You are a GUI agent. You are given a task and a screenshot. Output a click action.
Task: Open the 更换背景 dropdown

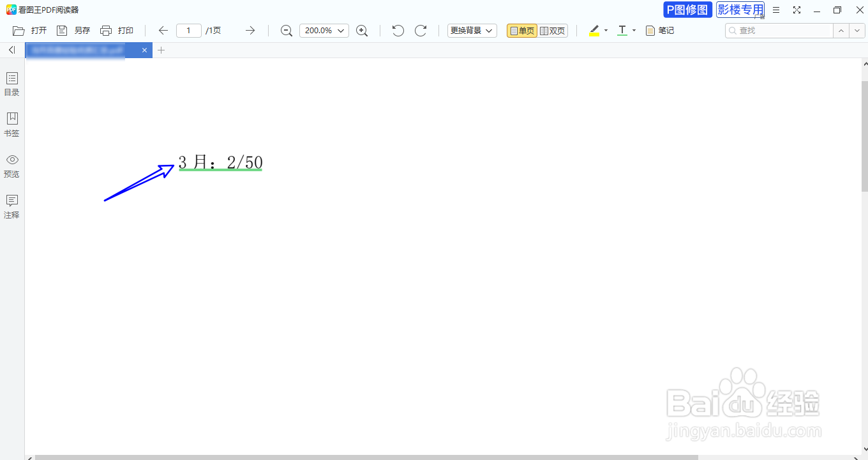click(x=472, y=31)
